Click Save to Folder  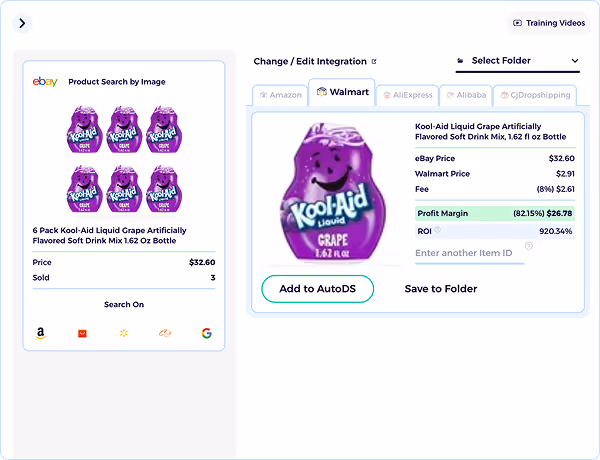[441, 289]
